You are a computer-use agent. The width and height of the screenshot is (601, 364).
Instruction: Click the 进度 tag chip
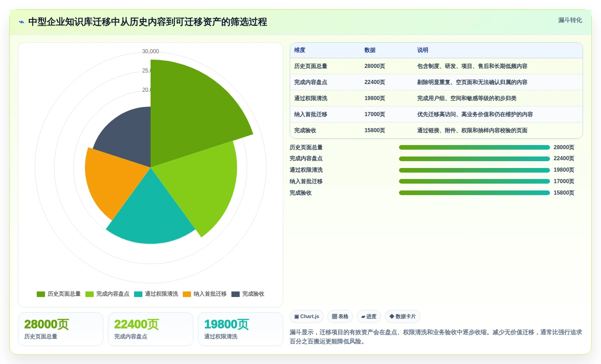369,316
